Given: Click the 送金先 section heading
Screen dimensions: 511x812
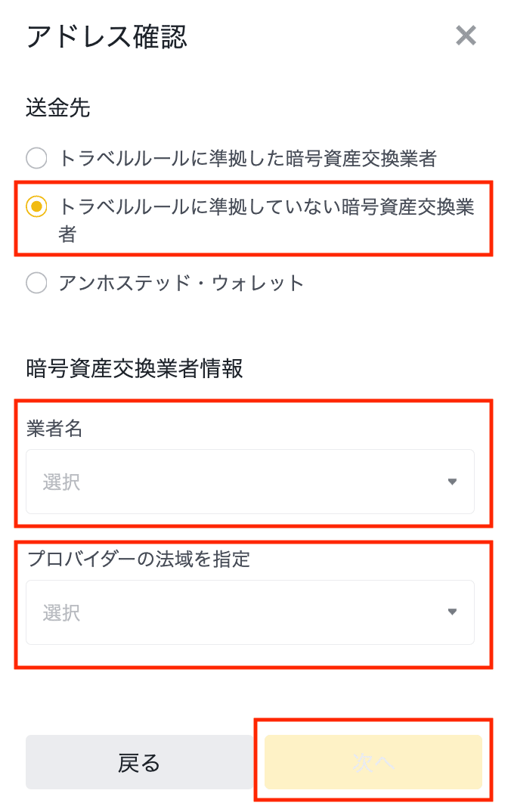Looking at the screenshot, I should tap(58, 108).
